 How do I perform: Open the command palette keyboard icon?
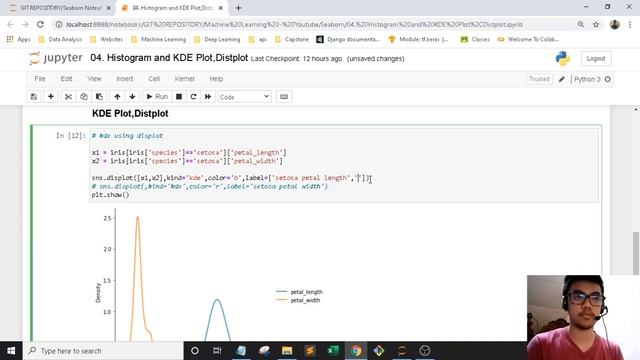coord(284,97)
